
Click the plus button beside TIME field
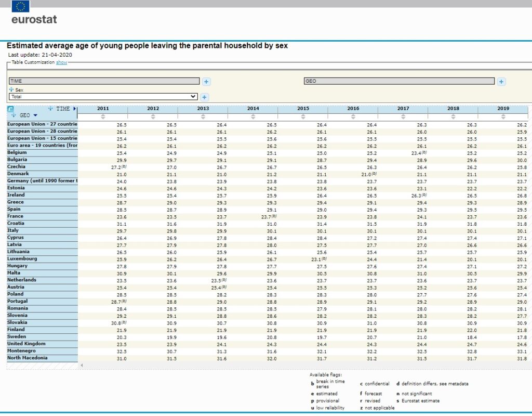click(206, 82)
